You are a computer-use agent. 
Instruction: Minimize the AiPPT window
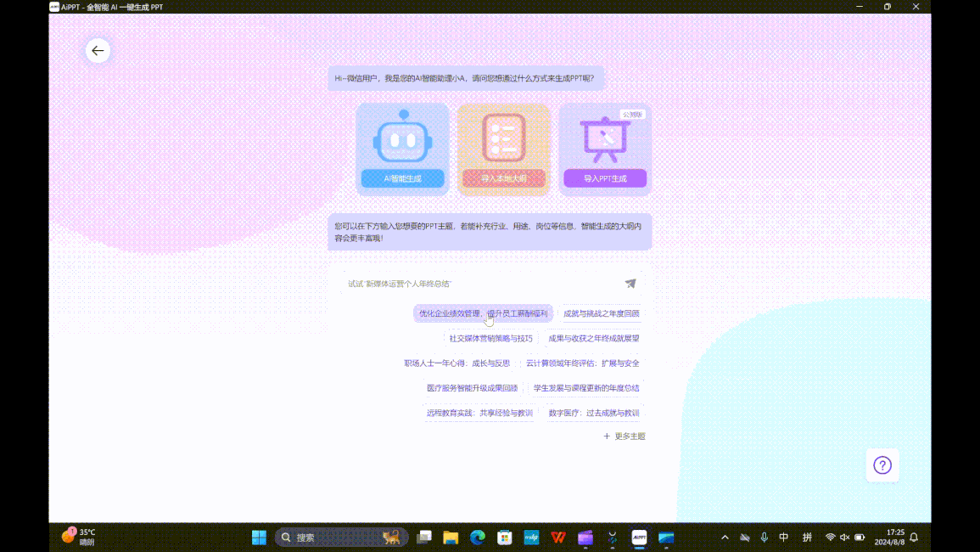tap(860, 6)
